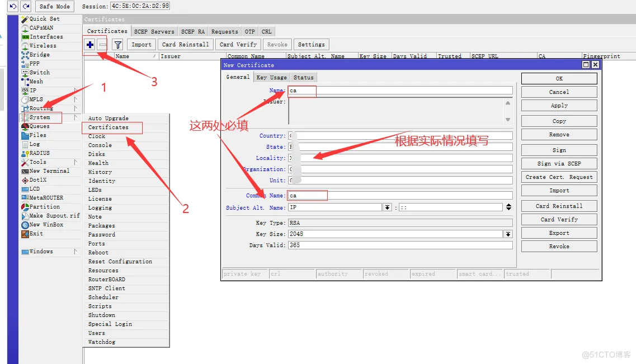
Task: Open the Bridge sidebar item
Action: point(39,55)
